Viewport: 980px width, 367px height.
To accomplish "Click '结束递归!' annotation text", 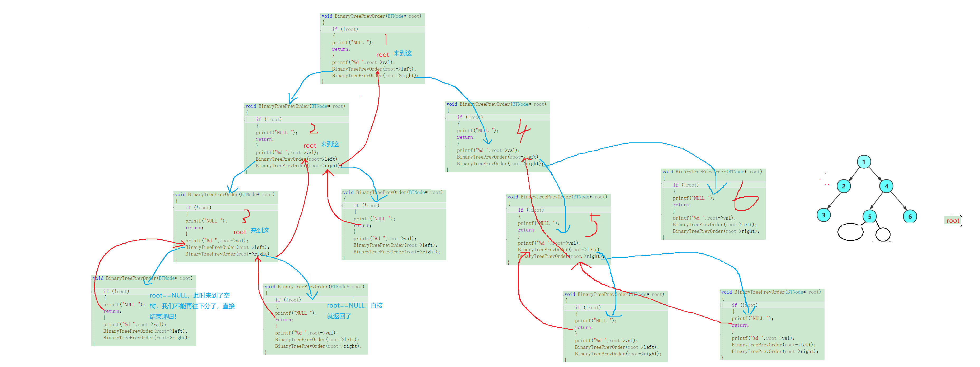I will pos(163,316).
